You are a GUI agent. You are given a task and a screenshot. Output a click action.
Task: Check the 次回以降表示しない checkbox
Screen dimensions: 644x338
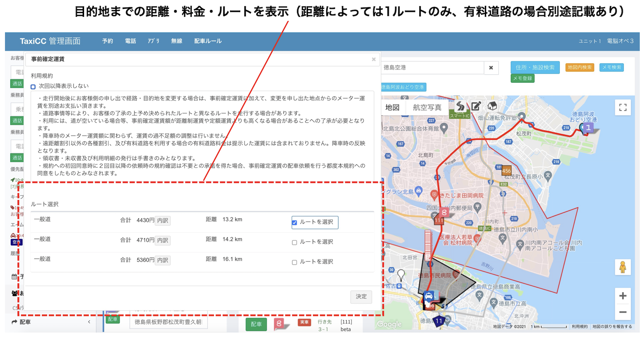(33, 86)
